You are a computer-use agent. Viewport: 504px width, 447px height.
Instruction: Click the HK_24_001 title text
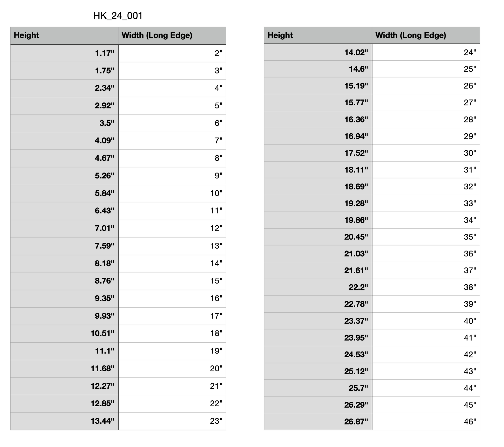click(118, 16)
